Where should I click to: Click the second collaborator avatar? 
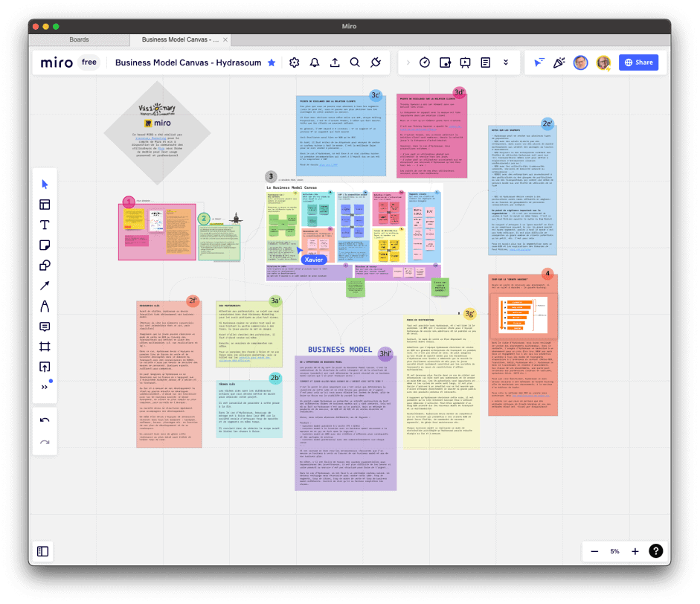coord(603,62)
